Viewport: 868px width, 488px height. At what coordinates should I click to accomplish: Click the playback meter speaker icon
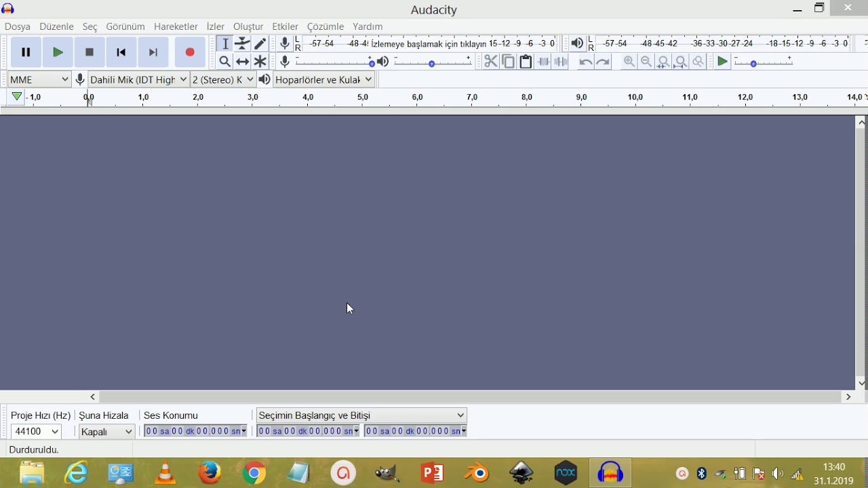click(x=577, y=43)
